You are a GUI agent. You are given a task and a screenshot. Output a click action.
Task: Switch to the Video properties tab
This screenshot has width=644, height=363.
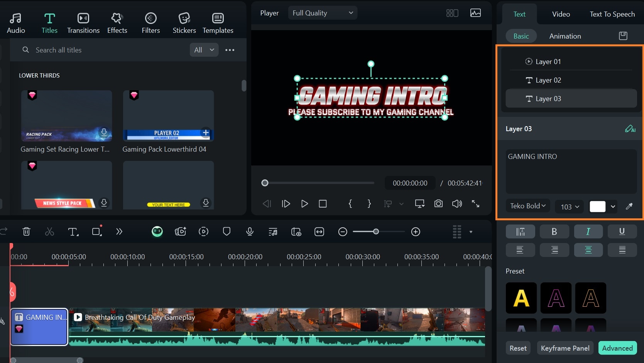click(561, 14)
